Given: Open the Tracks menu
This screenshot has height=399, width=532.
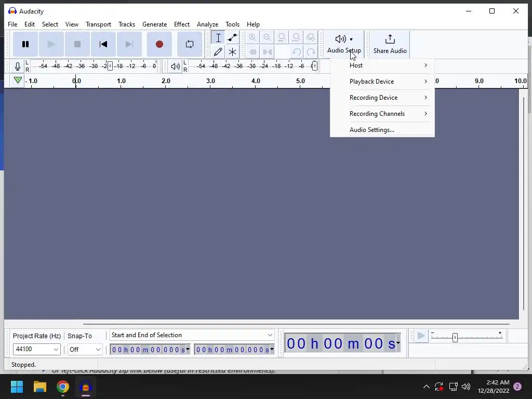Looking at the screenshot, I should [127, 24].
